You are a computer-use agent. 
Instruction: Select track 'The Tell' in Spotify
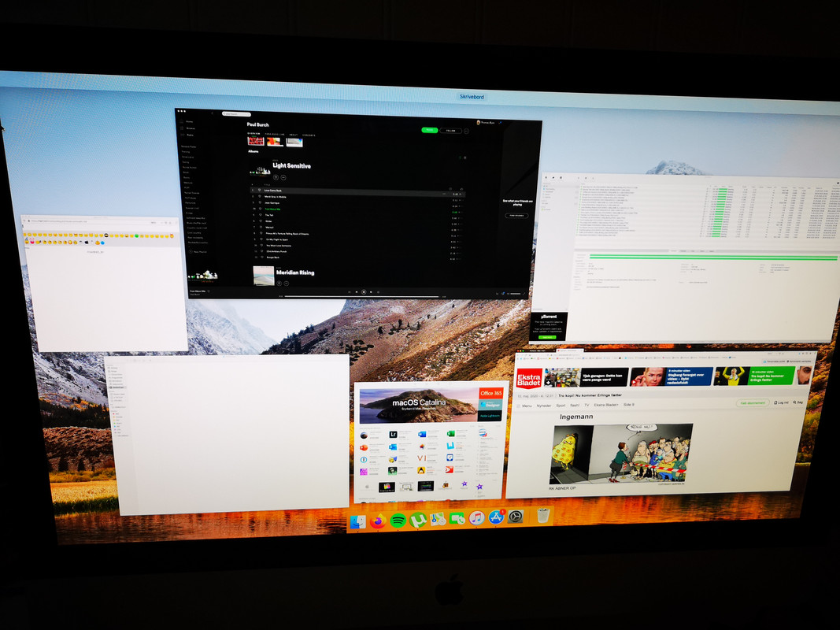[269, 215]
